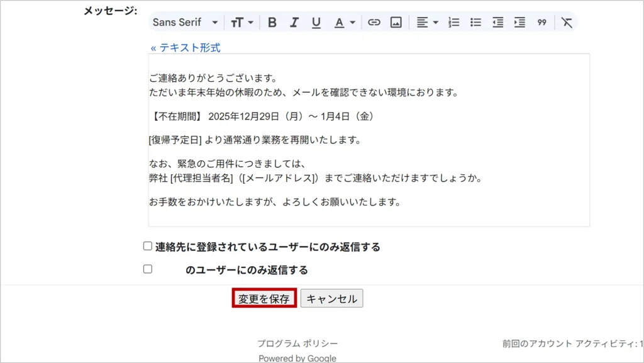This screenshot has height=363, width=644.
Task: Open the Sans Serif font dropdown
Action: coord(185,23)
